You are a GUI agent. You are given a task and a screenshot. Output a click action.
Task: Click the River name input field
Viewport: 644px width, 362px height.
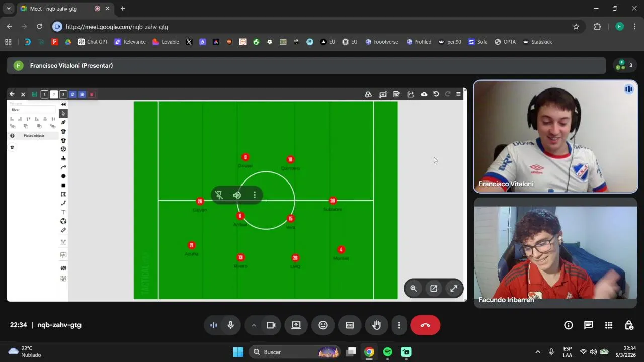[x=32, y=109]
